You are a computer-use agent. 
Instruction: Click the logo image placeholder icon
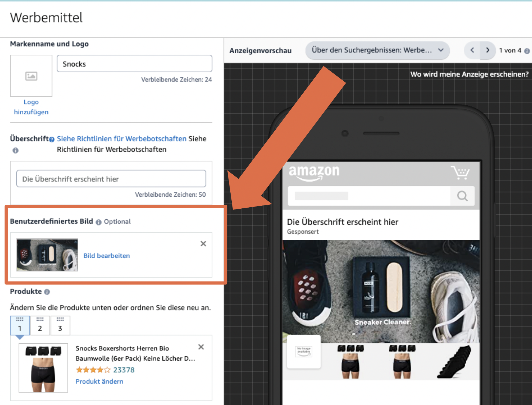pyautogui.click(x=31, y=76)
